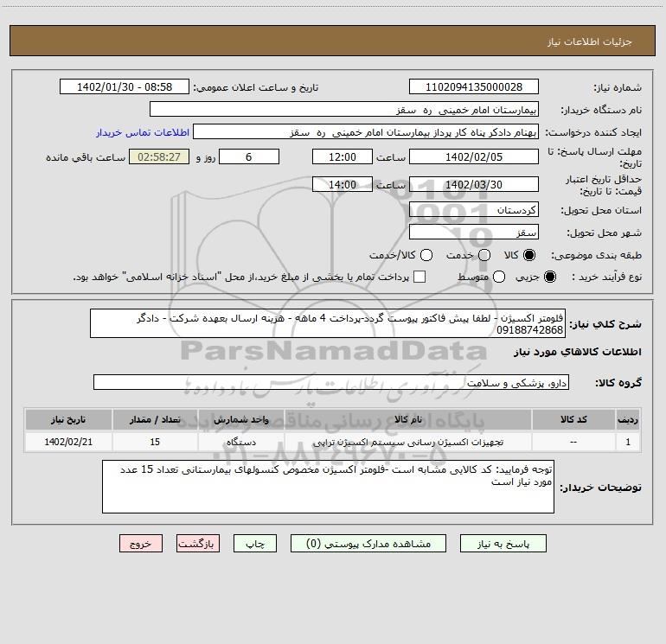
Task: Choose the جزیی purchase type radio
Action: pos(550,277)
